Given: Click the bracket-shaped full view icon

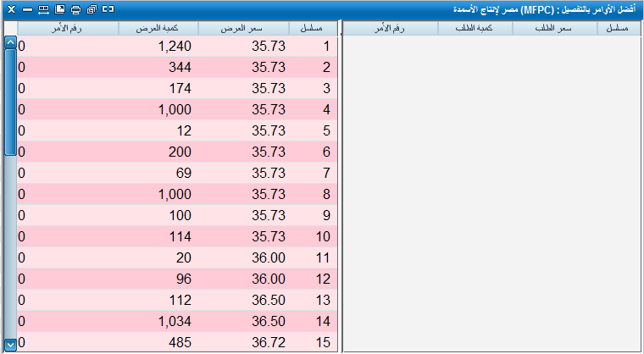Looking at the screenshot, I should (x=108, y=8).
